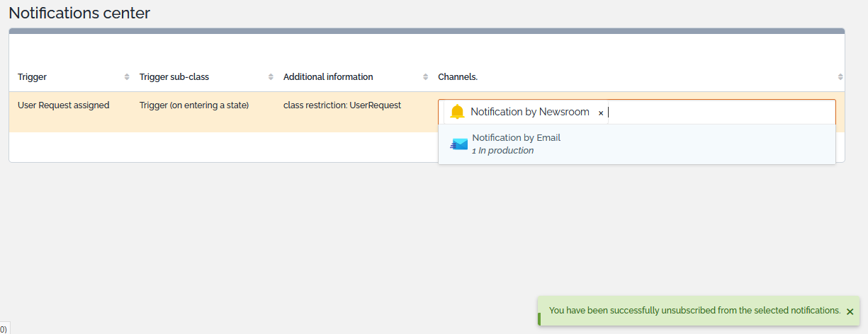
Task: Click the class restriction: UserRequest cell
Action: click(342, 105)
